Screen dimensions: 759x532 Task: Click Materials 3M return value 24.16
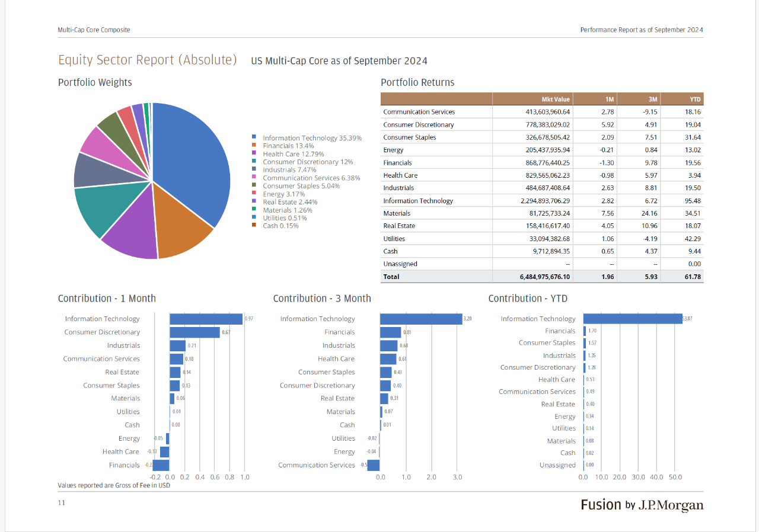click(x=650, y=213)
